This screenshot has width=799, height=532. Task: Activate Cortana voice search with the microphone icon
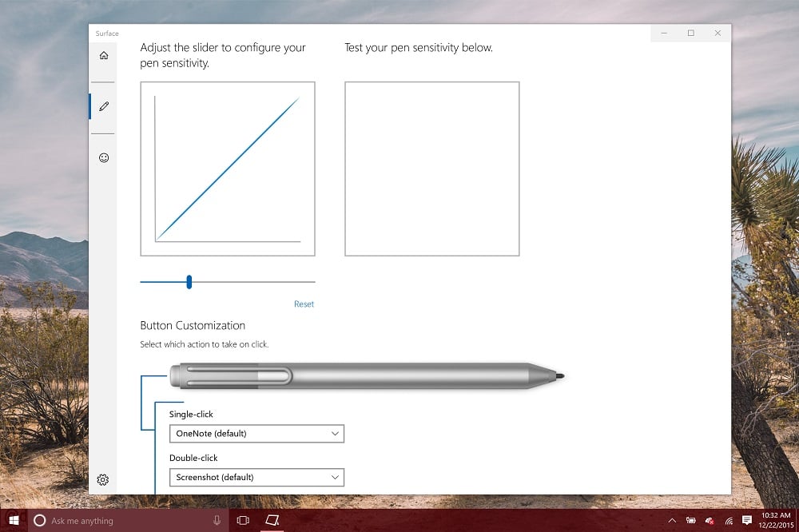click(x=217, y=520)
